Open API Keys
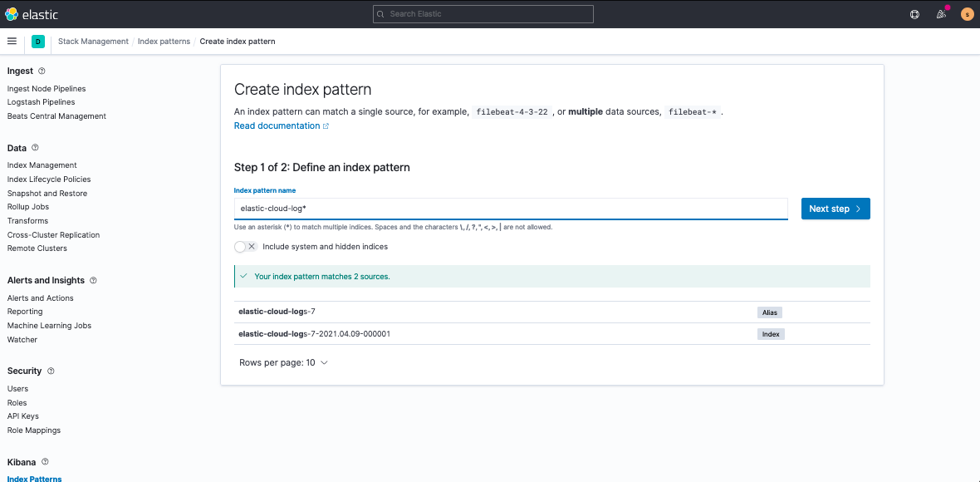980x482 pixels. 23,416
